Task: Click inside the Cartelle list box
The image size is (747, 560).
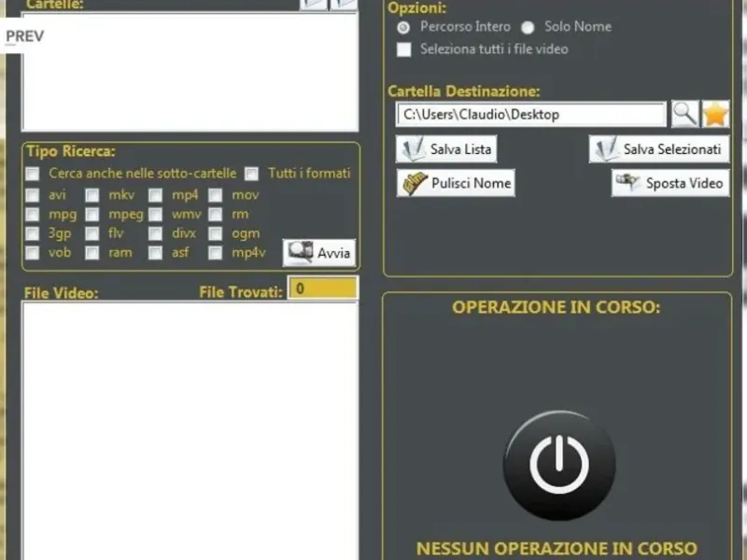Action: pyautogui.click(x=190, y=72)
